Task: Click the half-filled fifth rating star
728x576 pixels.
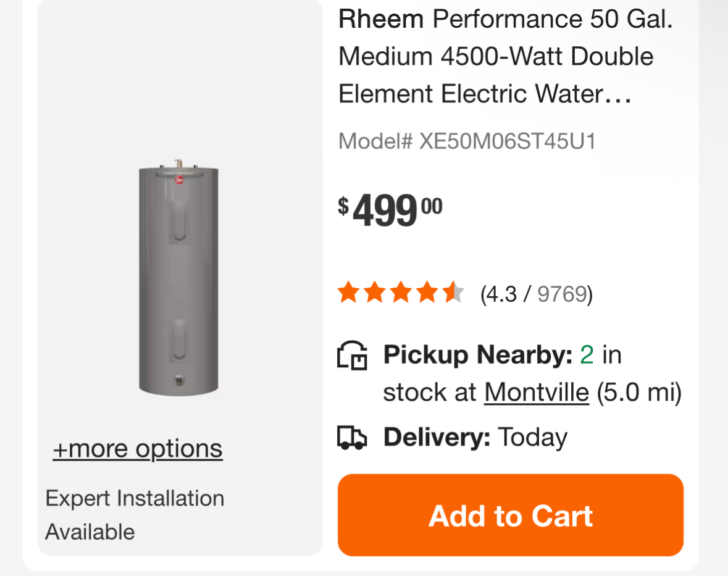Action: (453, 293)
